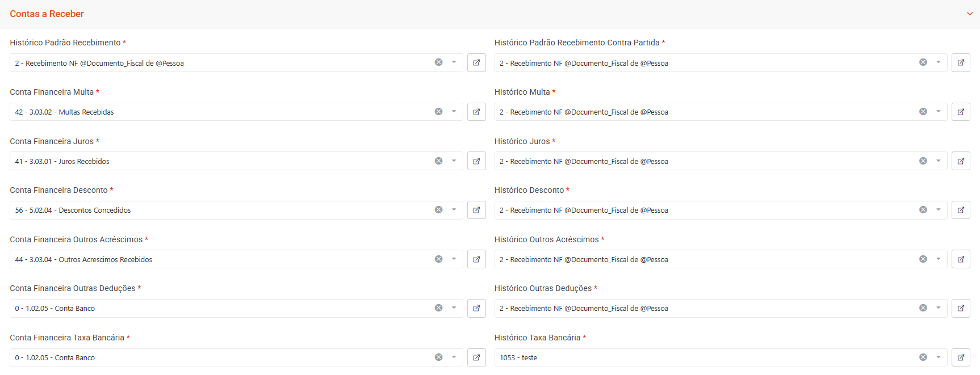Viewport: 980px width, 375px height.
Task: Open Histórico Padrão Recebimento Contra Partida dropdown
Action: click(x=938, y=62)
